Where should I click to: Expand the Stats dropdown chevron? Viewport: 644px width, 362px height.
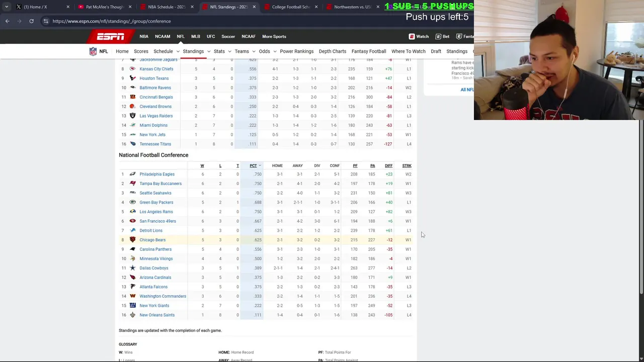click(x=229, y=51)
